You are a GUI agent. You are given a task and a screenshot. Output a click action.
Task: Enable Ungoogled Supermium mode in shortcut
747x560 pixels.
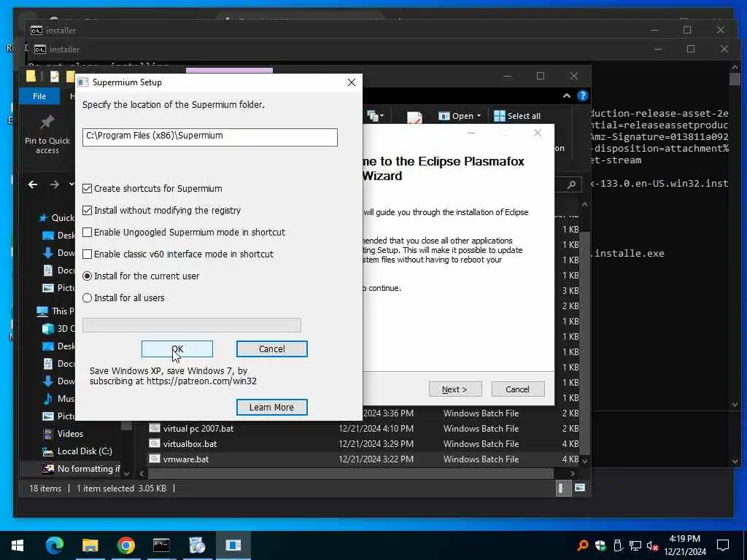tap(88, 233)
